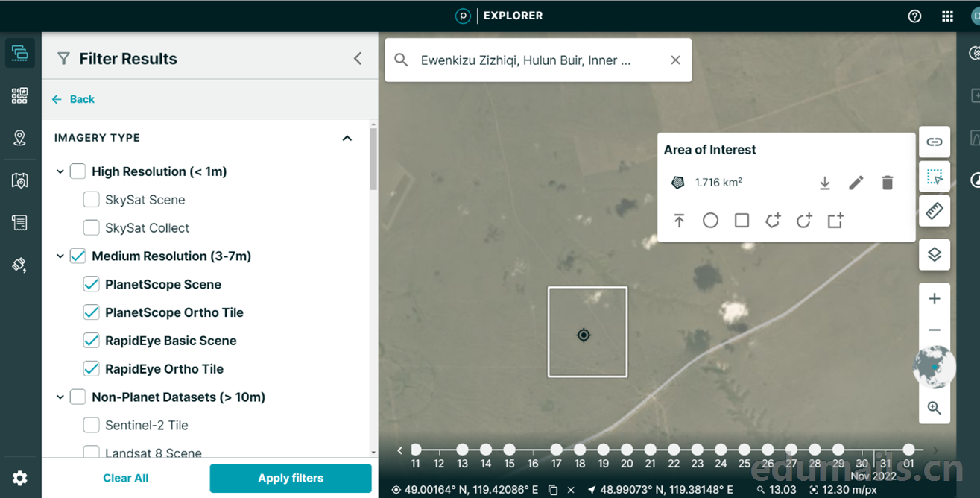Open the help question mark icon
The image size is (980, 498).
pyautogui.click(x=914, y=16)
